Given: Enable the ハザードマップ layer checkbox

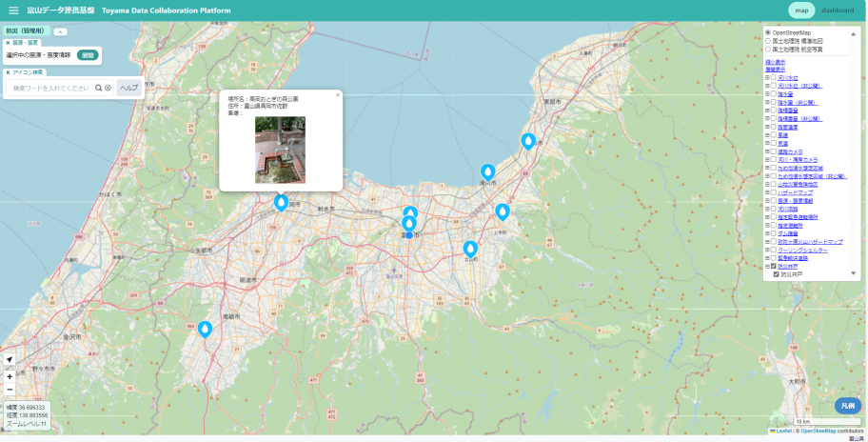Looking at the screenshot, I should [774, 192].
